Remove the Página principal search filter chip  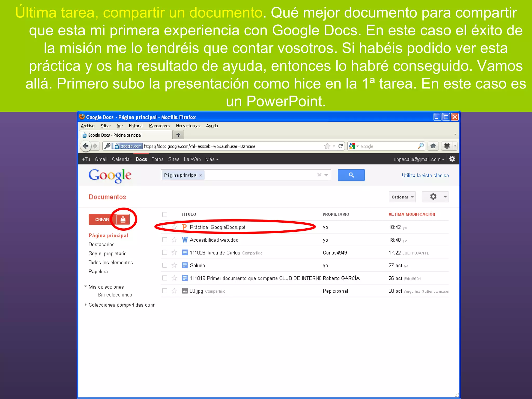point(201,175)
